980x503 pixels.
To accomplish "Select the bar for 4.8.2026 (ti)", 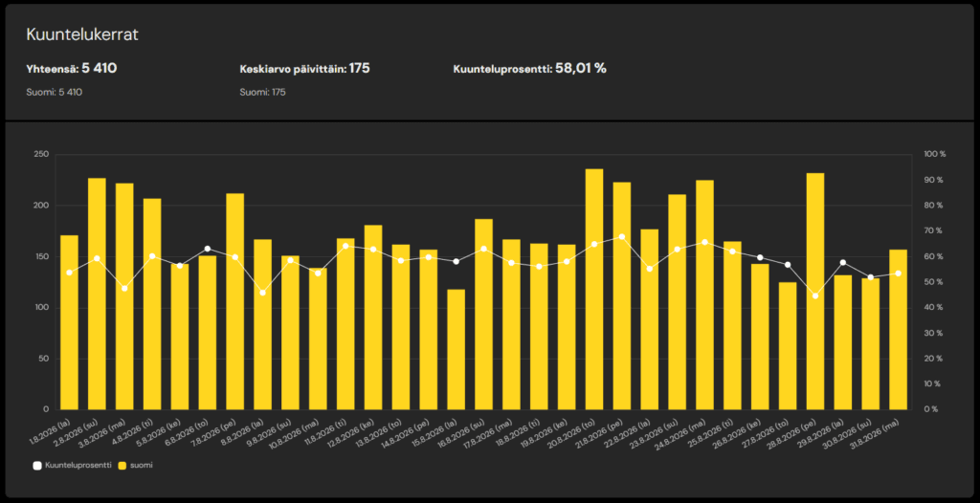I will (152, 304).
